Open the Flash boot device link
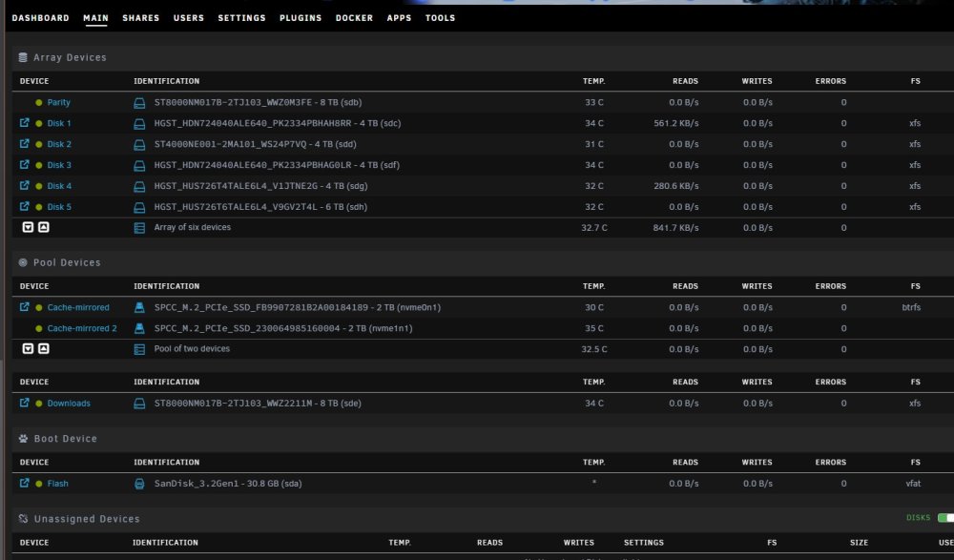 (58, 484)
